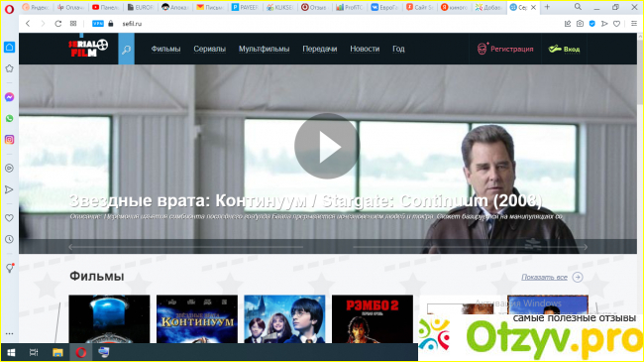
Task: Click the Serial Film site logo
Action: click(88, 49)
